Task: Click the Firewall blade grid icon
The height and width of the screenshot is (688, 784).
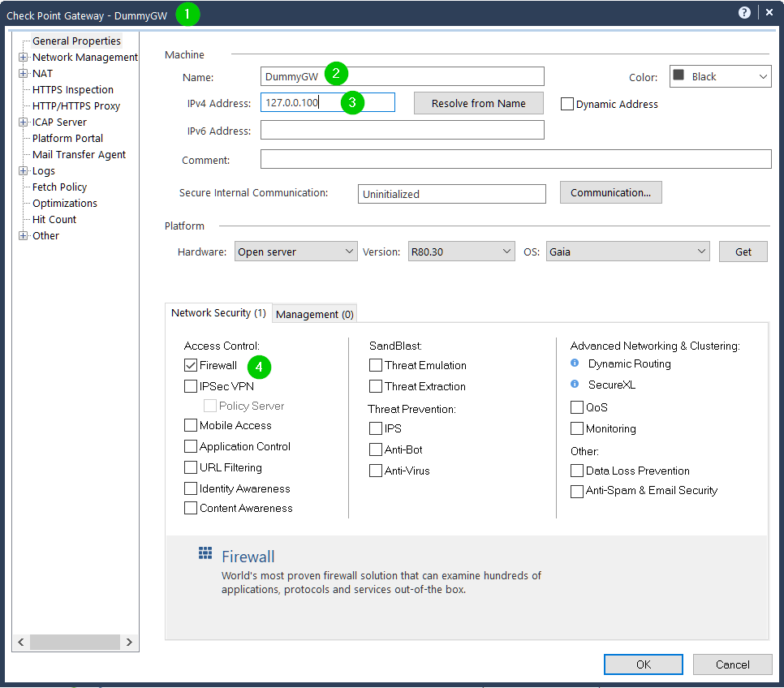Action: coord(205,553)
